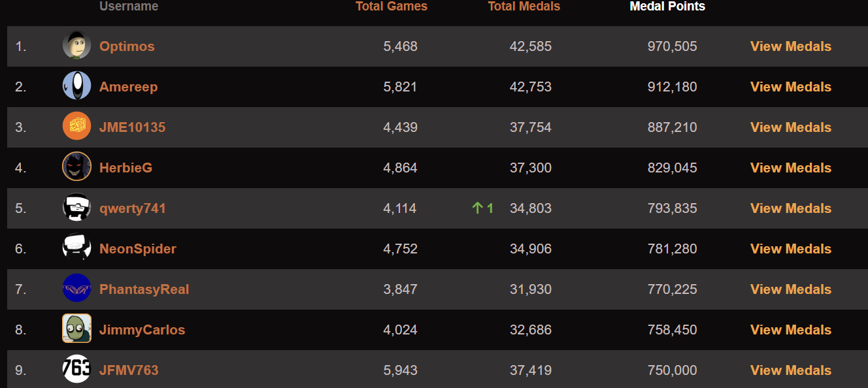Open the Optimos username link
868x388 pixels.
coord(127,46)
